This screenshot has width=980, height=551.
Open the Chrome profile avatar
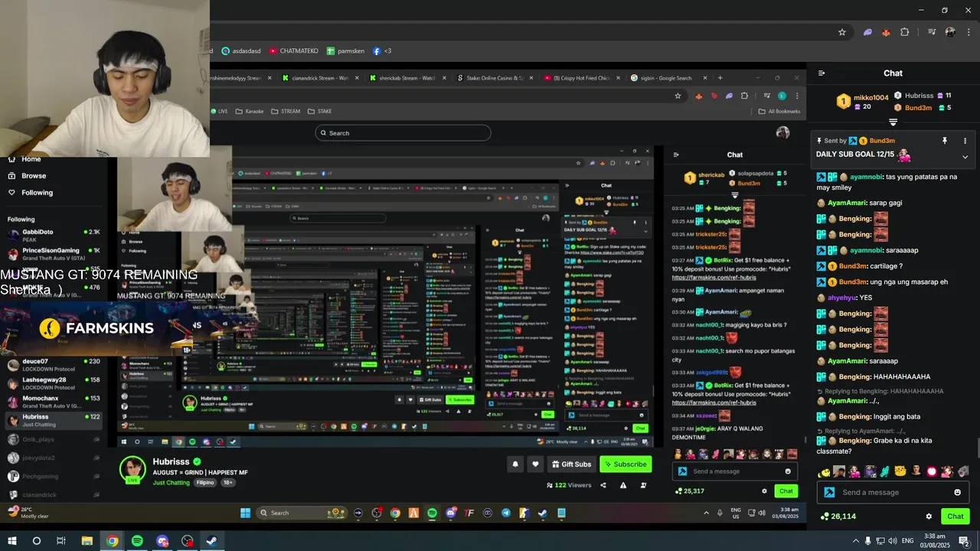pyautogui.click(x=950, y=32)
